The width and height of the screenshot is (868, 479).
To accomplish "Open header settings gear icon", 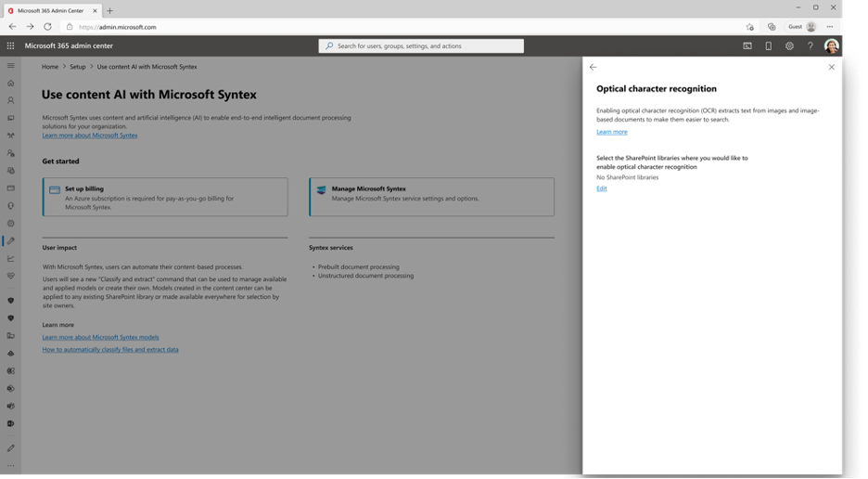I will pos(789,46).
